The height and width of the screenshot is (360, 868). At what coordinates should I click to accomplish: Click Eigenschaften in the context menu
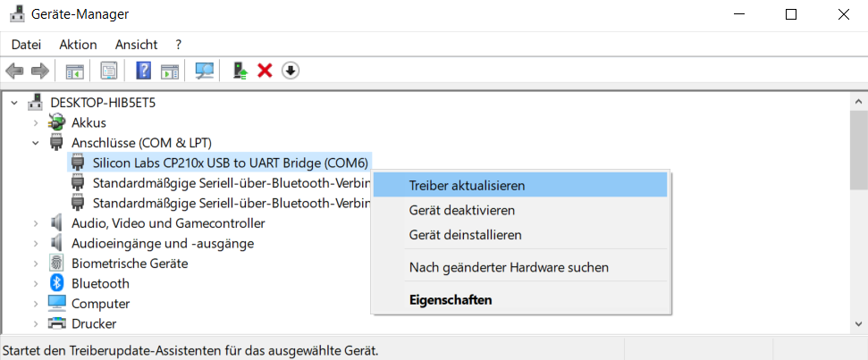(450, 300)
